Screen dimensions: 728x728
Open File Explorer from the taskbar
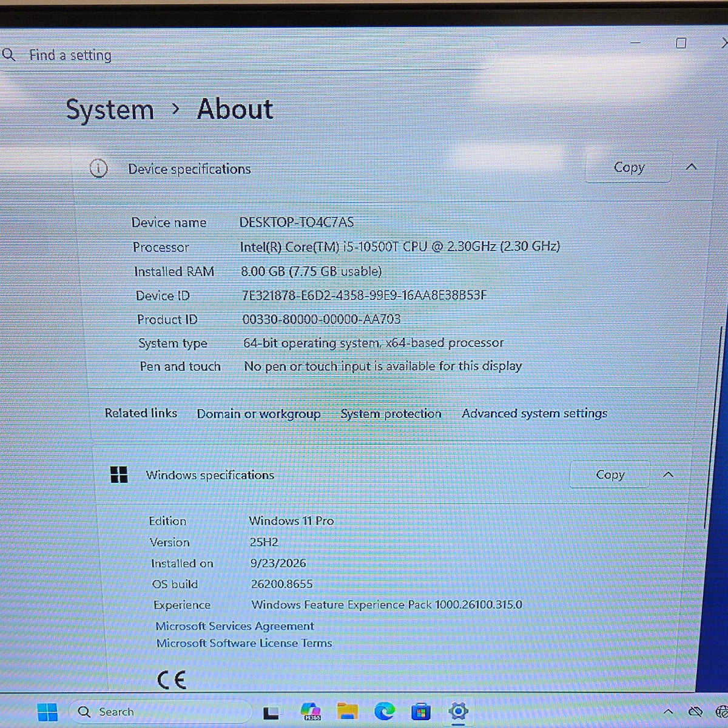point(348,712)
